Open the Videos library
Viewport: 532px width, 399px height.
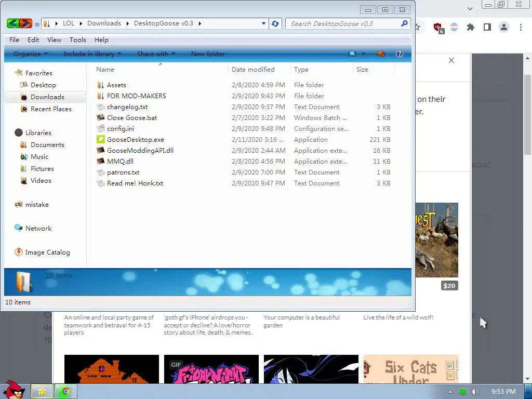tap(41, 180)
